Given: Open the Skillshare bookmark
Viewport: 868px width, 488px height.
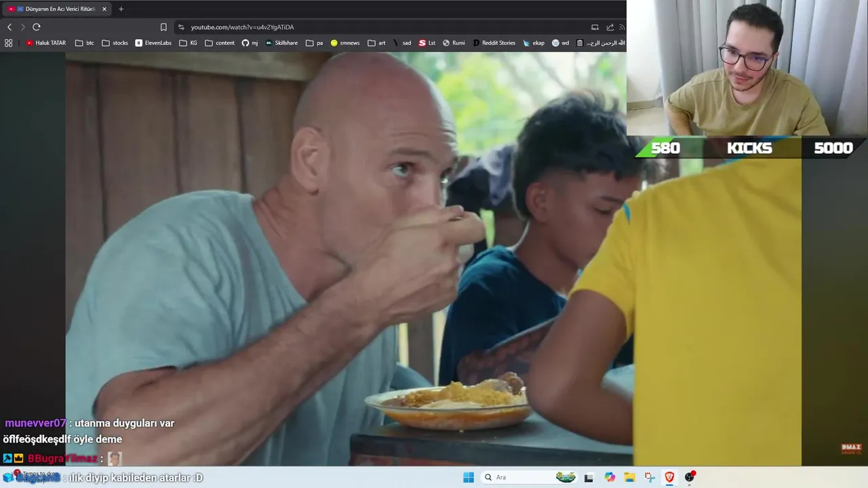Looking at the screenshot, I should click(281, 43).
